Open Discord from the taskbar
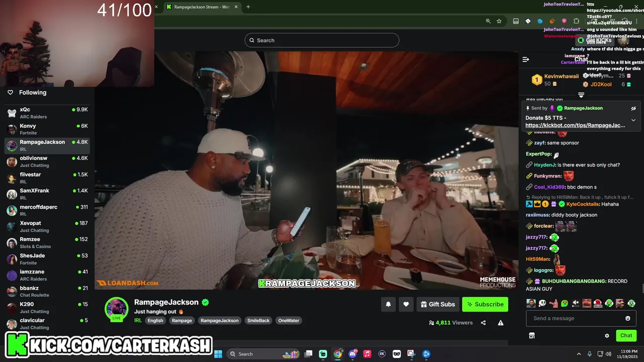The width and height of the screenshot is (644, 362). tap(353, 354)
